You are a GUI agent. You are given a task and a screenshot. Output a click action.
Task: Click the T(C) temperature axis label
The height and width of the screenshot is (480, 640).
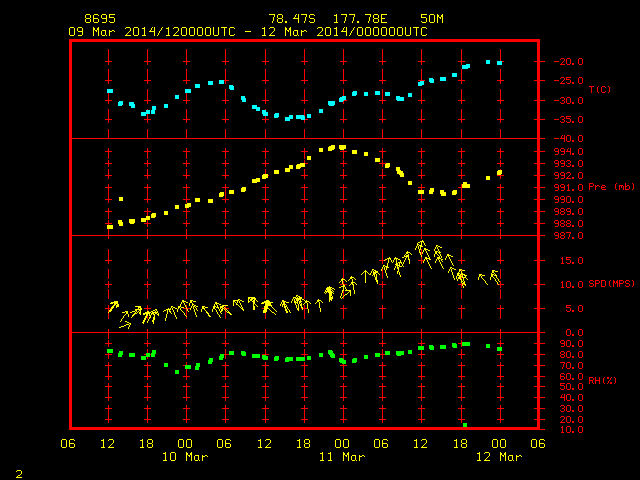point(600,89)
